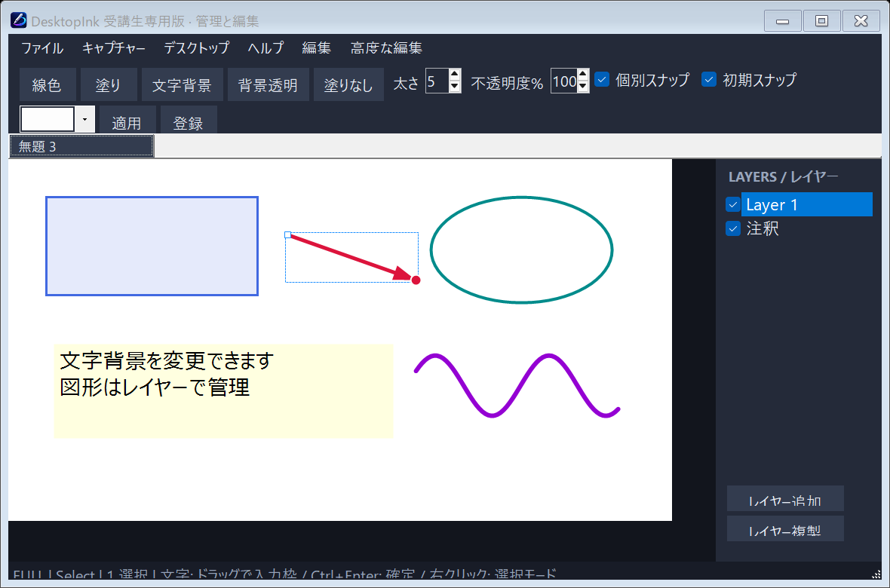Screen dimensions: 890x588
Task: Open the ファイル menu
Action: pos(42,48)
